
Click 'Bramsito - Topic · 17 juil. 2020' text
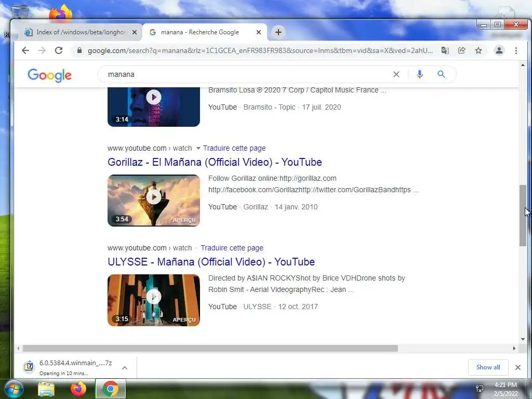coord(292,107)
